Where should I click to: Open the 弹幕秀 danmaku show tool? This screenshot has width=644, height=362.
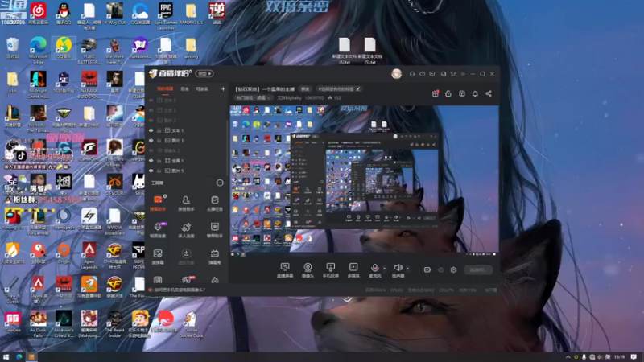point(214,257)
